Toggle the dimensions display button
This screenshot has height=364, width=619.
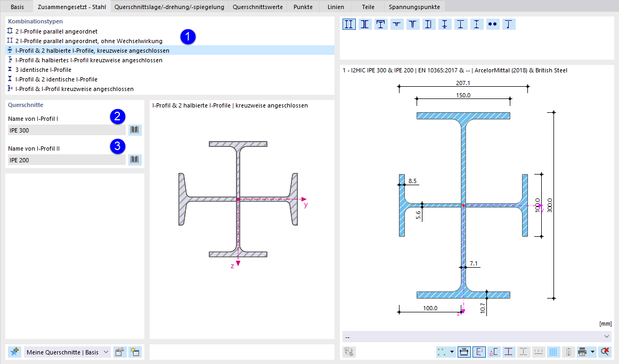click(x=464, y=352)
